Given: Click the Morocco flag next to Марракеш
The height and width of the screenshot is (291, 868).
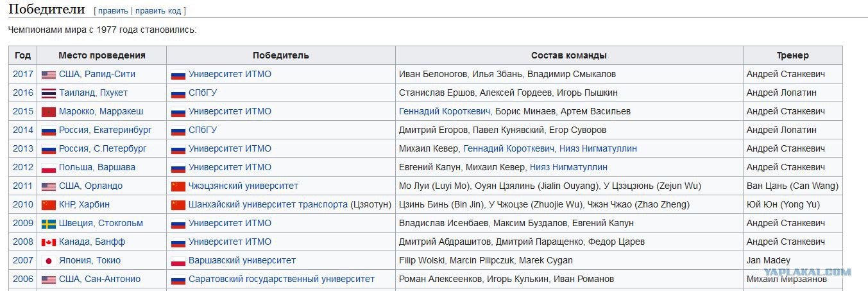Looking at the screenshot, I should click(49, 112).
